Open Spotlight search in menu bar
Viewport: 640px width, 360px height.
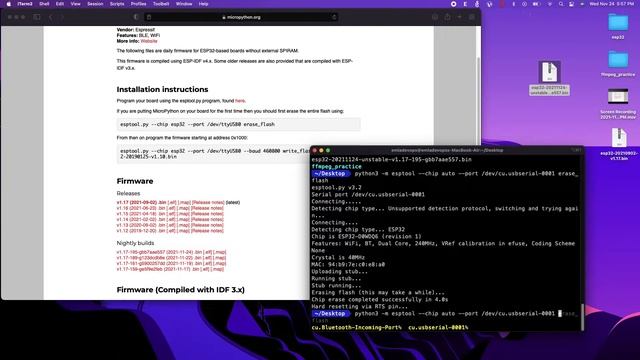[561, 4]
